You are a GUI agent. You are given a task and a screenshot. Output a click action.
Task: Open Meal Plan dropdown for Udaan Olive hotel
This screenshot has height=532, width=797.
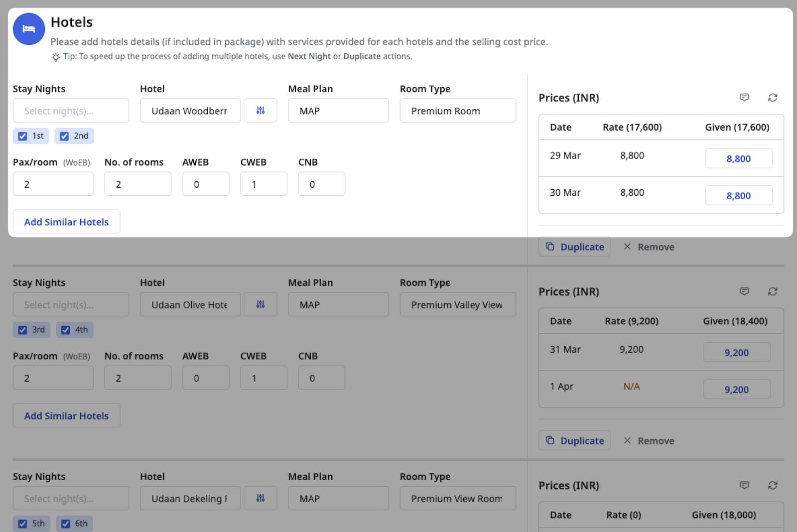pos(338,304)
